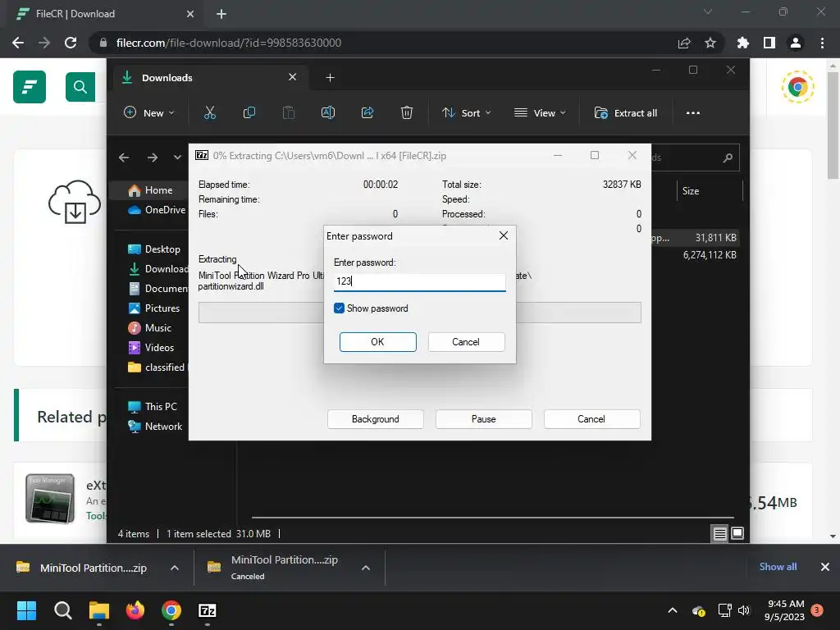Expand options for the canceled MiniTool download
Viewport: 840px width, 630px height.
coord(366,568)
